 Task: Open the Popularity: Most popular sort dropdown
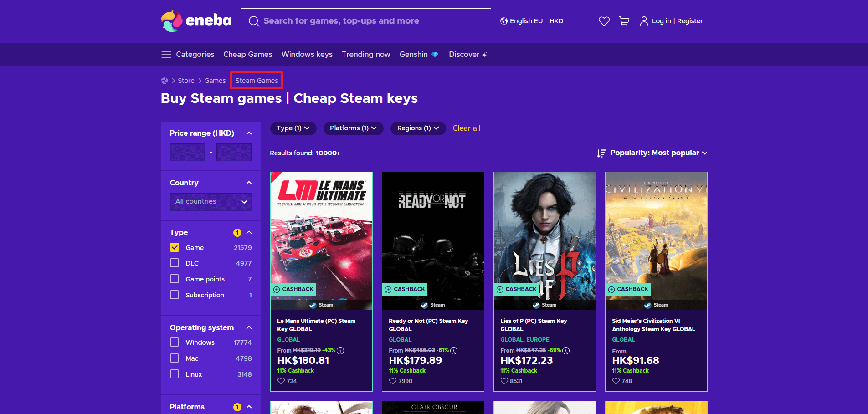point(658,153)
